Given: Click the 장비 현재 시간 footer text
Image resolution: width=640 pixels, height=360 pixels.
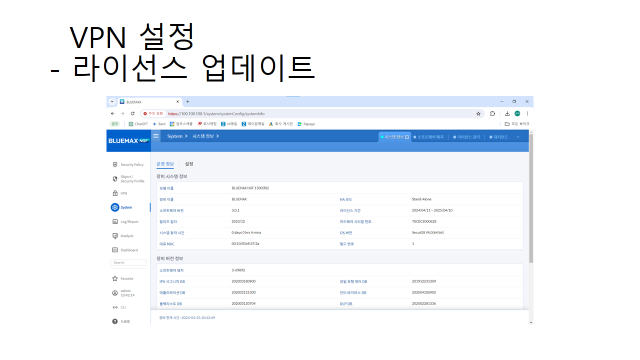Looking at the screenshot, I should coord(187,318).
